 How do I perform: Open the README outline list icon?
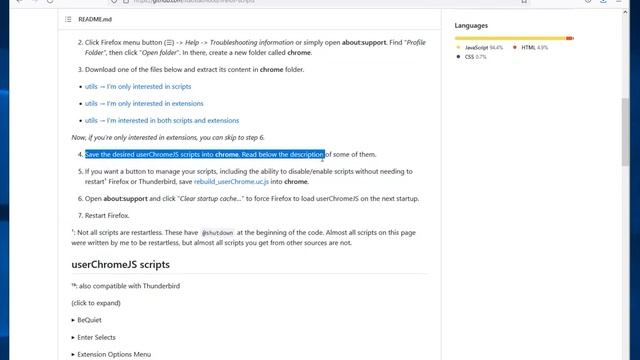point(68,19)
